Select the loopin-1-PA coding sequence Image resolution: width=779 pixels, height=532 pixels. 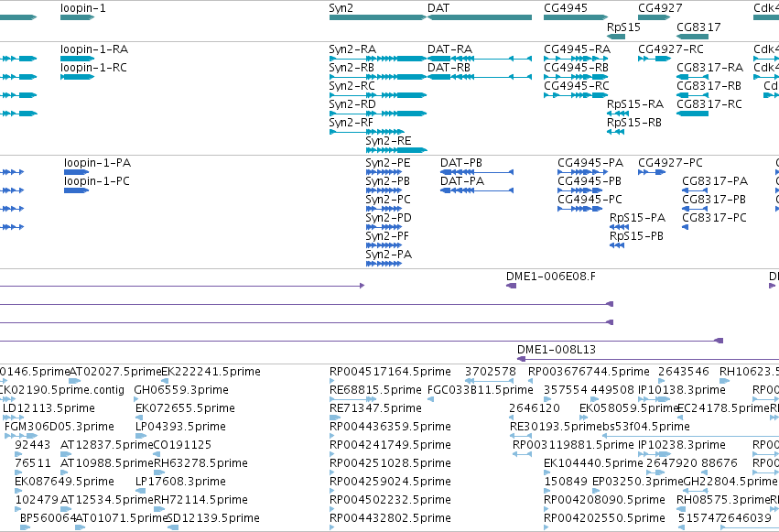(x=77, y=172)
